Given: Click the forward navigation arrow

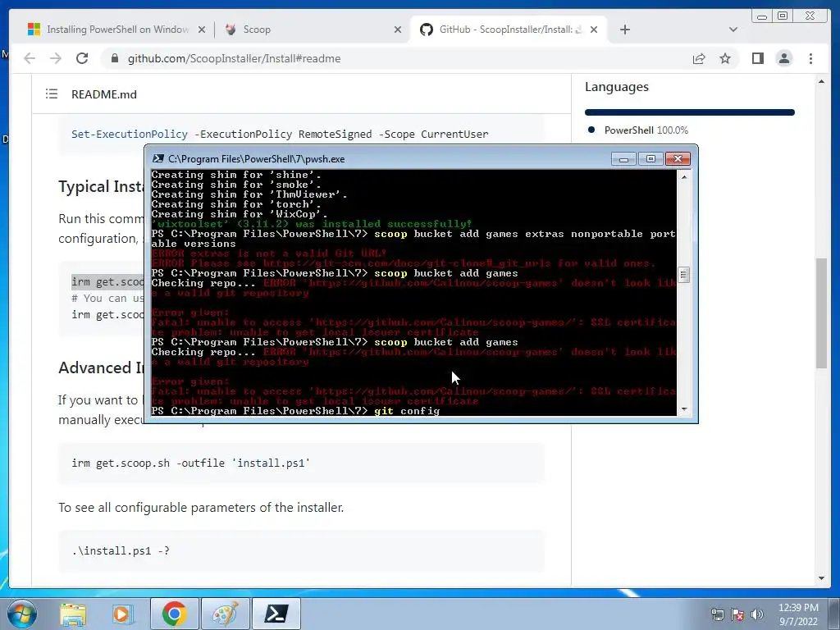Looking at the screenshot, I should pyautogui.click(x=56, y=58).
